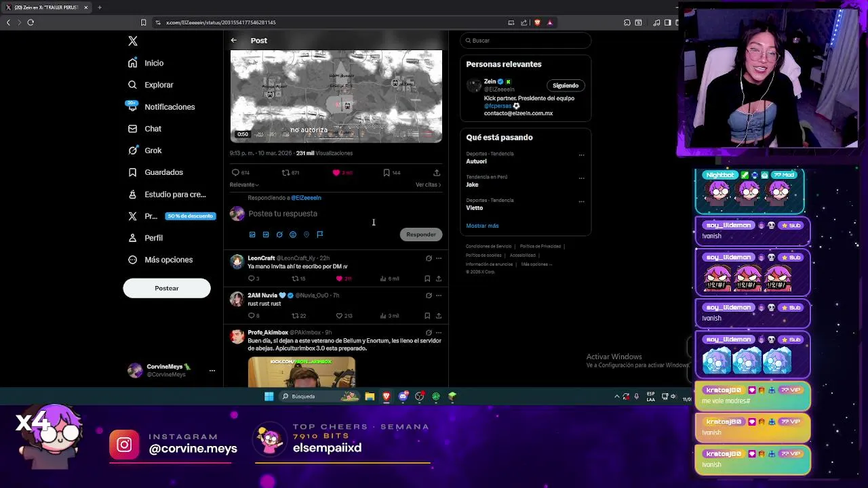The image size is (868, 488).
Task: Bookmark this page in address bar
Action: click(143, 22)
